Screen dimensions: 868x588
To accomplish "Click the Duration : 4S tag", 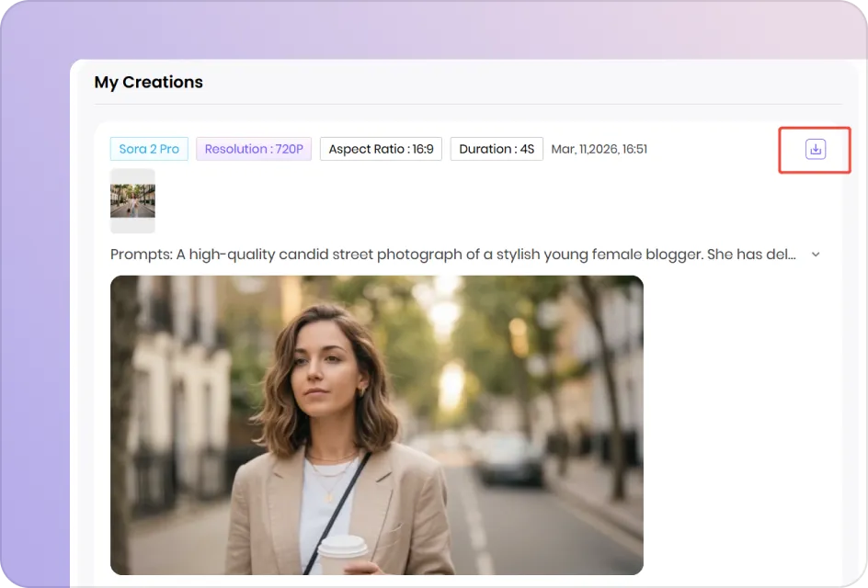I will pyautogui.click(x=497, y=149).
